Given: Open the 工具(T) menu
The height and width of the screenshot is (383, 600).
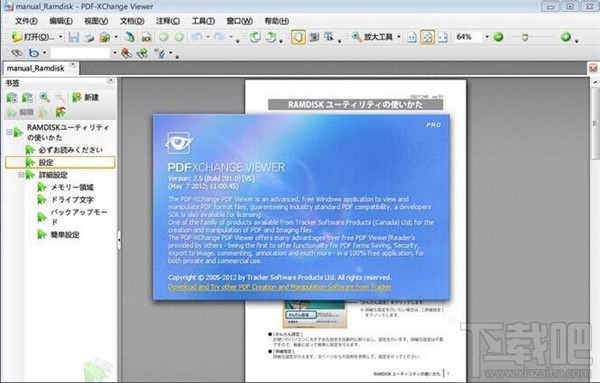Looking at the screenshot, I should pos(203,21).
